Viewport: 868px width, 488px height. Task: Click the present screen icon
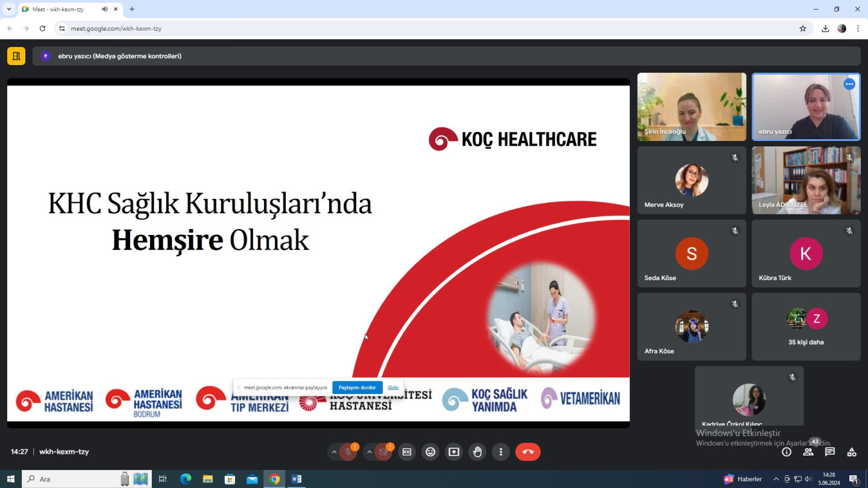pos(454,452)
